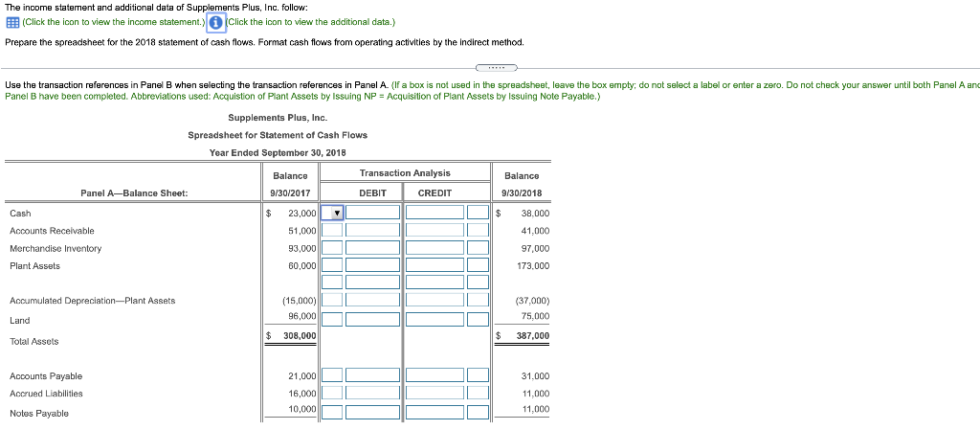Expand the dotted divider handle
Image resolution: width=980 pixels, height=430 pixels.
(497, 67)
